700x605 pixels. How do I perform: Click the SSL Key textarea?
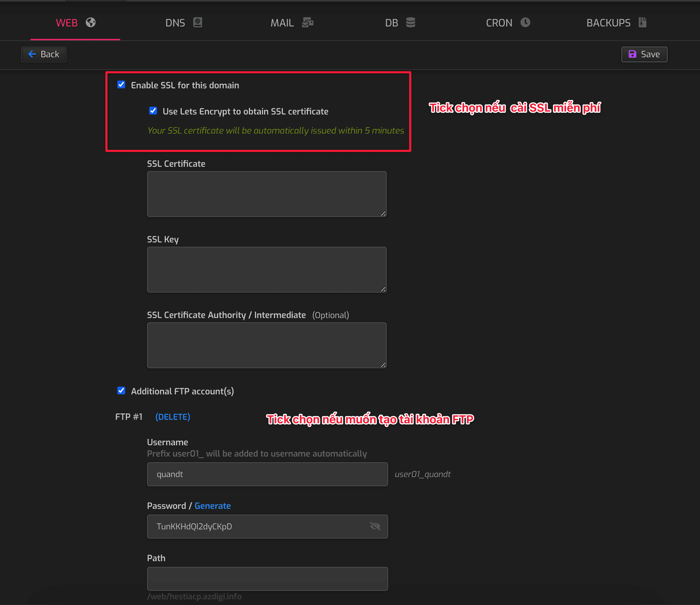267,270
